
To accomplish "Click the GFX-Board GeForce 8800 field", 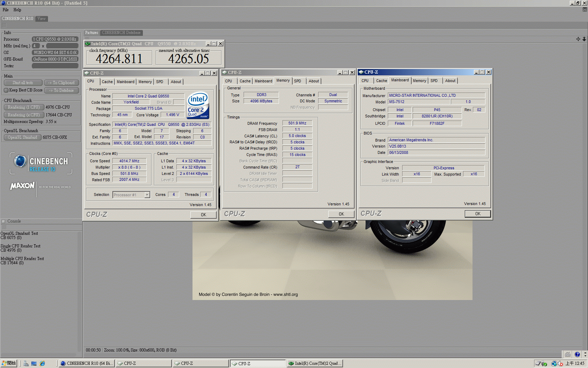I will [55, 59].
